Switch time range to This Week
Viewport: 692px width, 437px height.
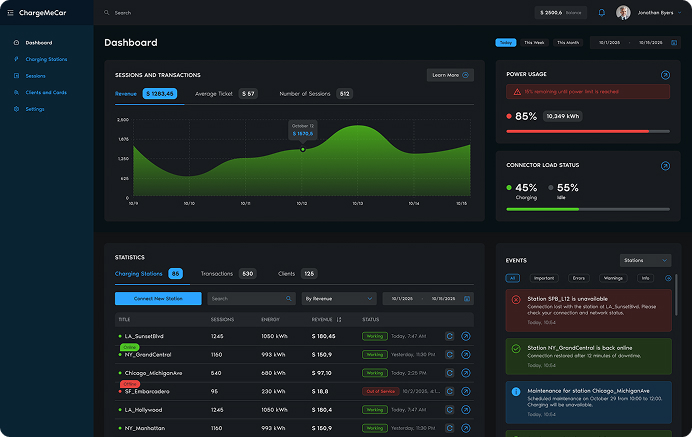[x=535, y=43]
